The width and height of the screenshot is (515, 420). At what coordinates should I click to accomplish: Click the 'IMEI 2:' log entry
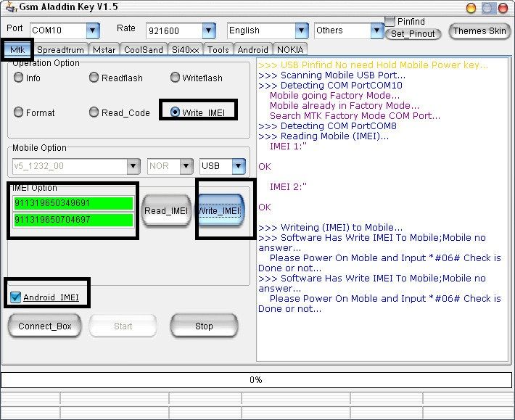click(288, 187)
